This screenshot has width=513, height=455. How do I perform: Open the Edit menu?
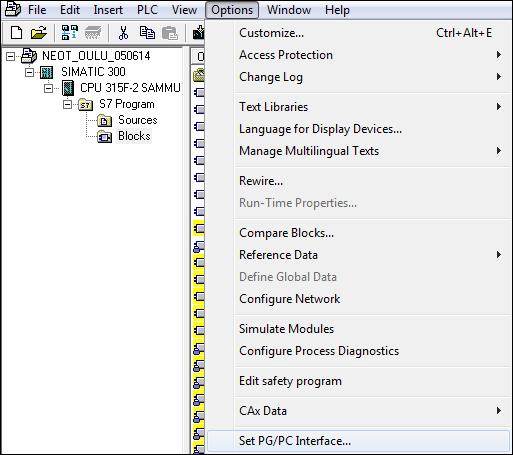[70, 10]
